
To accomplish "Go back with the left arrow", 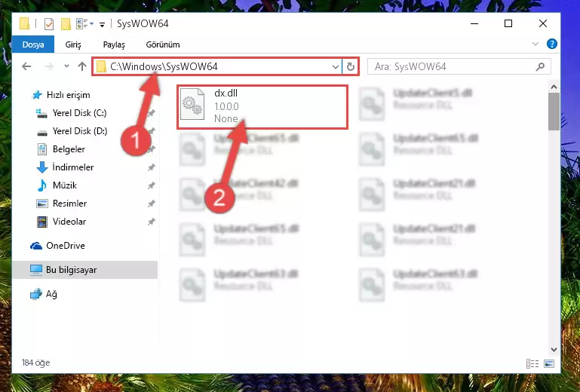I will [26, 66].
